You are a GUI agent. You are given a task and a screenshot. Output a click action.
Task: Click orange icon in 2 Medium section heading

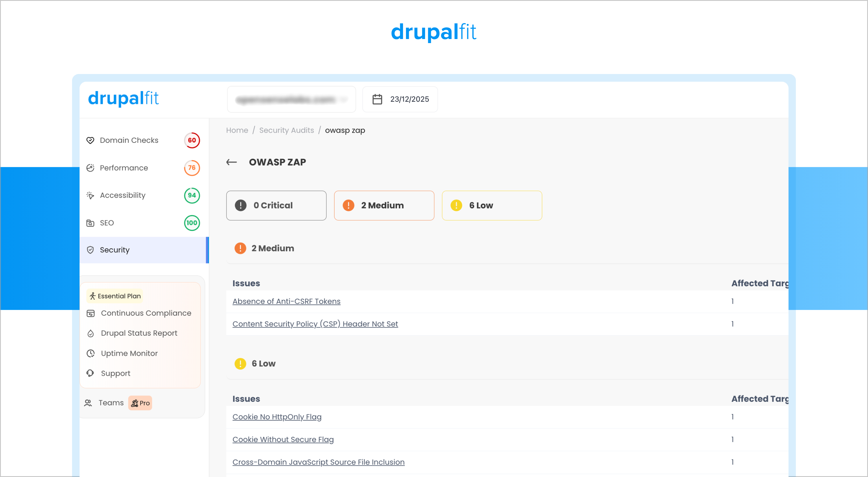(x=240, y=248)
